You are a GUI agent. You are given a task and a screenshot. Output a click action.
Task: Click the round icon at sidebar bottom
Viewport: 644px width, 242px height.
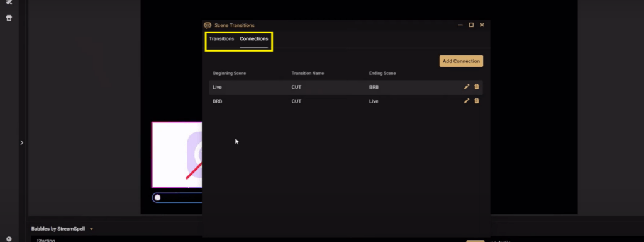pyautogui.click(x=9, y=239)
